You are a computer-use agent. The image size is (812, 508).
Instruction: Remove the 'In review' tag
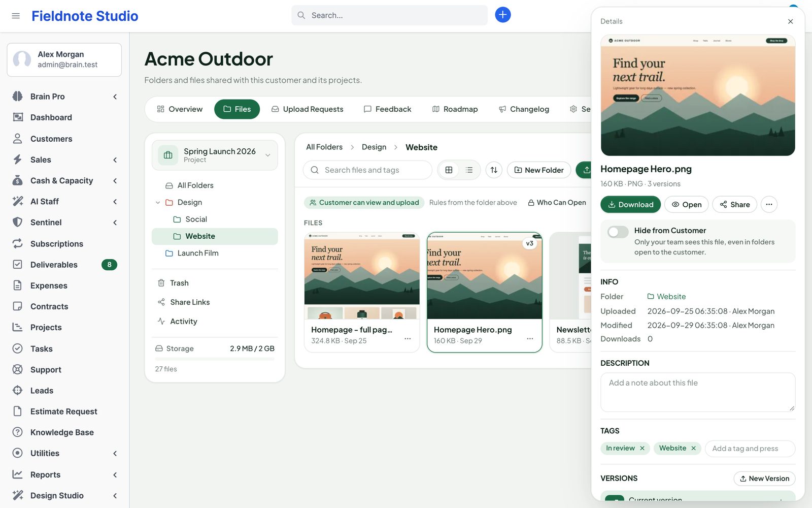coord(642,448)
